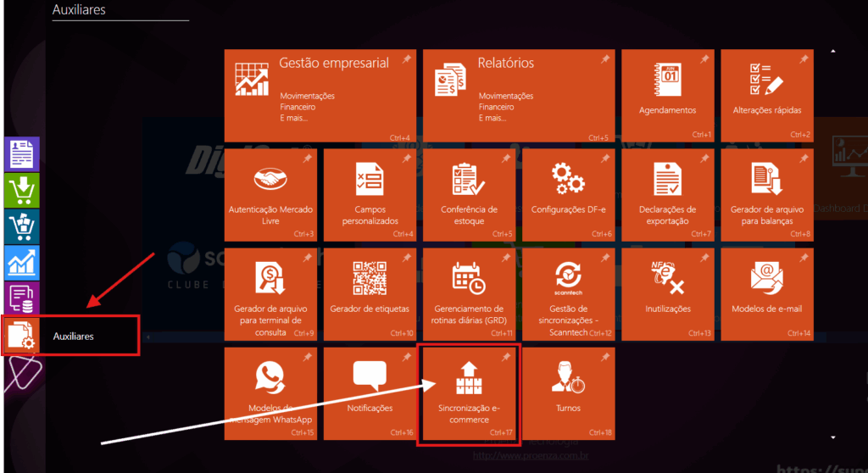Click the green shopping cart sidebar icon
Screen dimensions: 868x473
click(22, 190)
